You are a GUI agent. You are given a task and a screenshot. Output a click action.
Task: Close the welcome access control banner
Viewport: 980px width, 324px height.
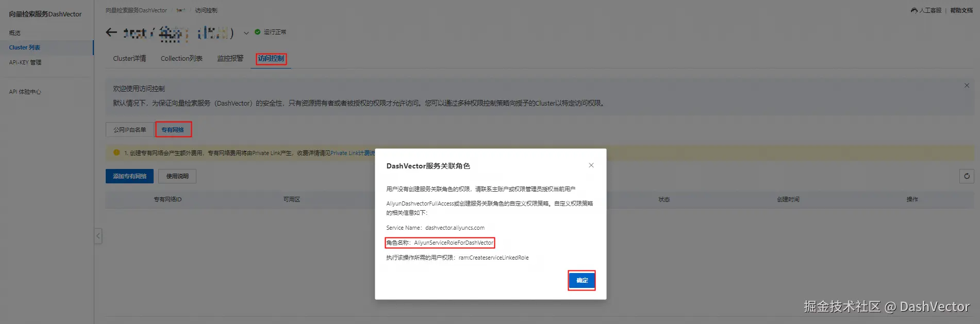click(967, 86)
